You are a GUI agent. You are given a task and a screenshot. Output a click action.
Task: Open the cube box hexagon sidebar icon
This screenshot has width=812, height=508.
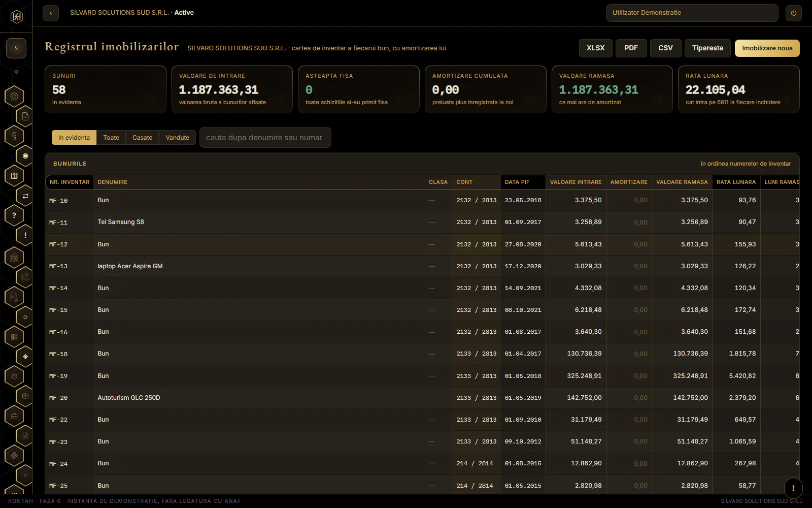25,396
